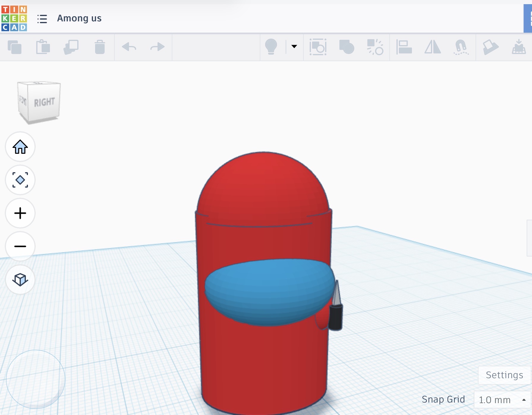Click the Redo arrow

(157, 47)
